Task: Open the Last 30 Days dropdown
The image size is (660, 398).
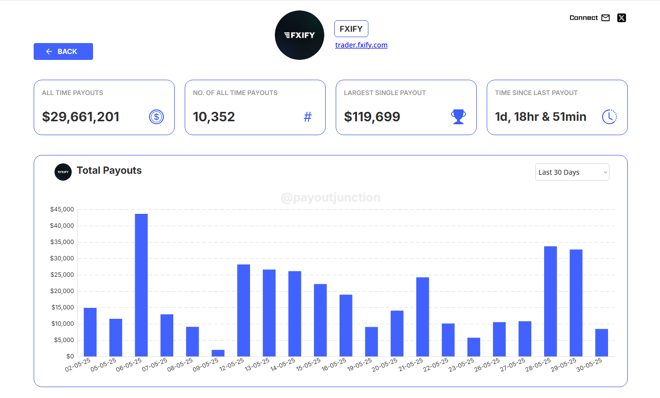Action: pos(572,172)
